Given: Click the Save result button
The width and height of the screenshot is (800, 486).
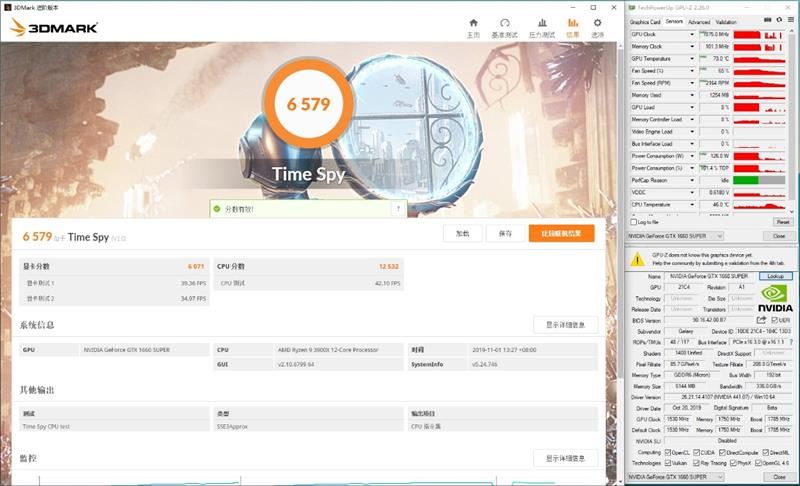Looking at the screenshot, I should [x=505, y=234].
